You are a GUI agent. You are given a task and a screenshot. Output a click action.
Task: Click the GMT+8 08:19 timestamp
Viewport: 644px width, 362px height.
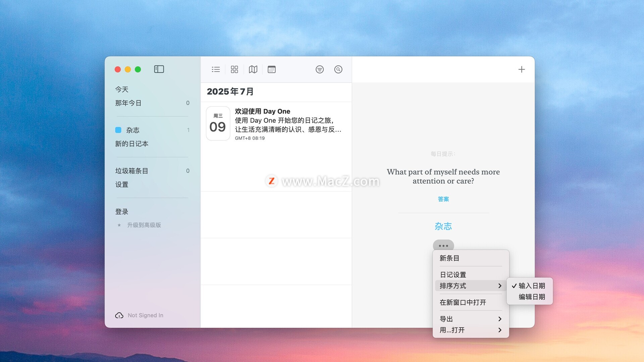[x=250, y=138]
